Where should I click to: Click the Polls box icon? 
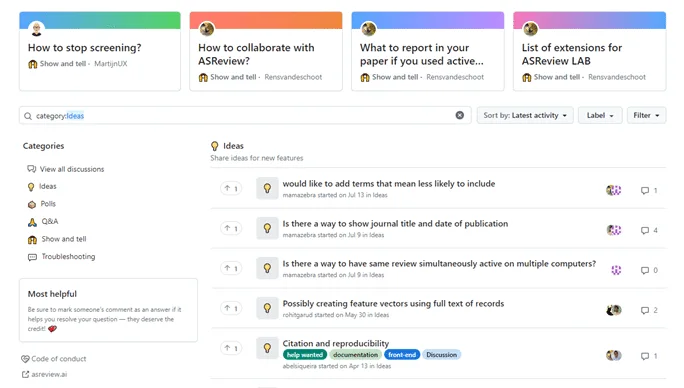[x=32, y=204]
